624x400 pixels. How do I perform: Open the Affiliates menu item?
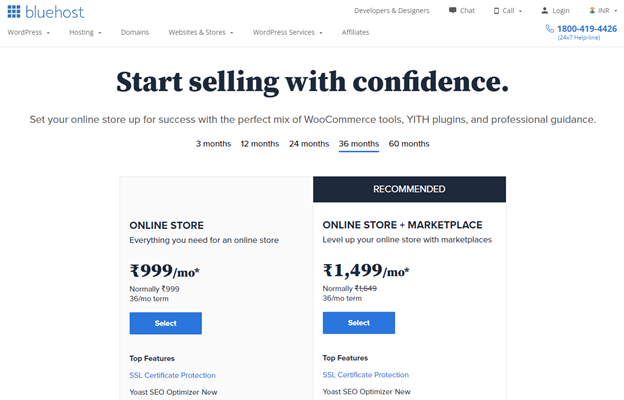coord(355,32)
